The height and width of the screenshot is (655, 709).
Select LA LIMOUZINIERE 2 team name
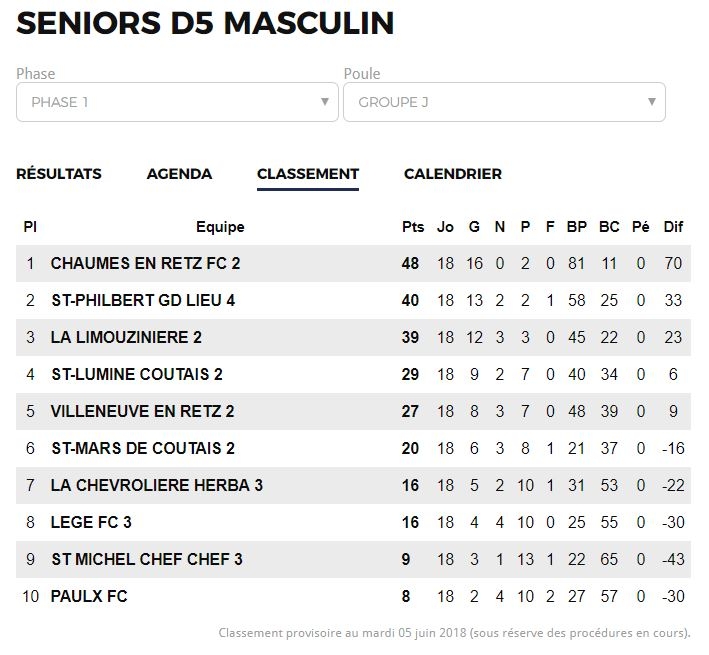[x=126, y=338]
